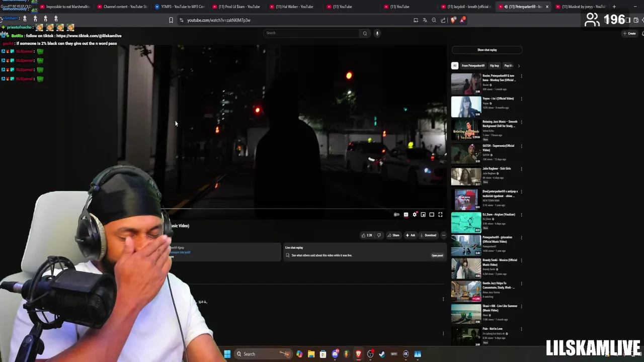Open Discord from the taskbar
This screenshot has width=644, height=362.
[335, 354]
